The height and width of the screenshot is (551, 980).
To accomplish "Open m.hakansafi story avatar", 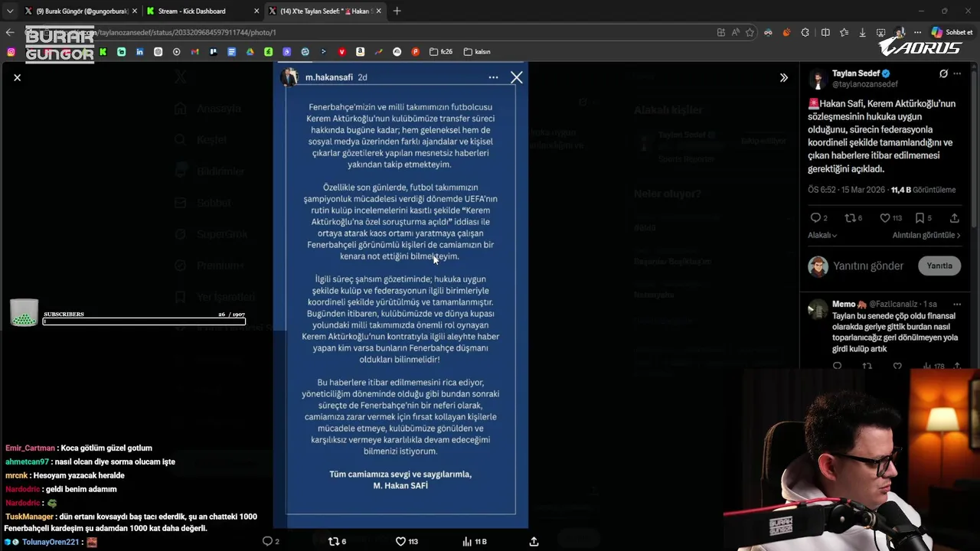I will coord(289,77).
